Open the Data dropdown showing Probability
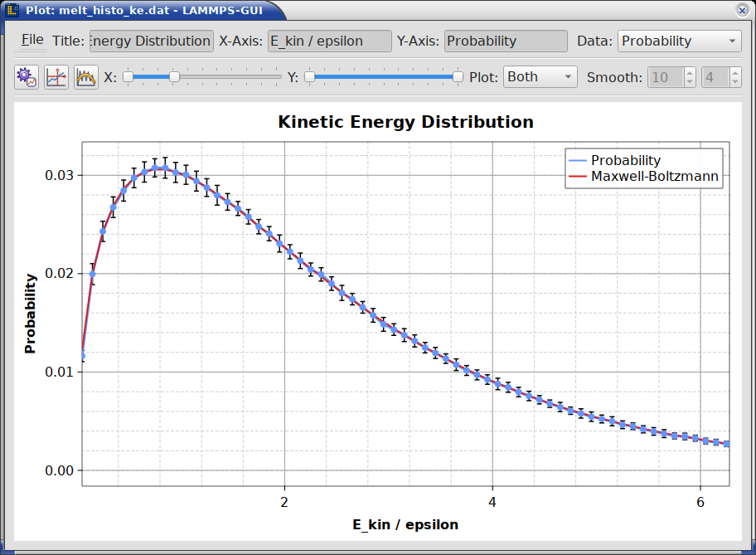Image resolution: width=756 pixels, height=555 pixels. click(679, 41)
